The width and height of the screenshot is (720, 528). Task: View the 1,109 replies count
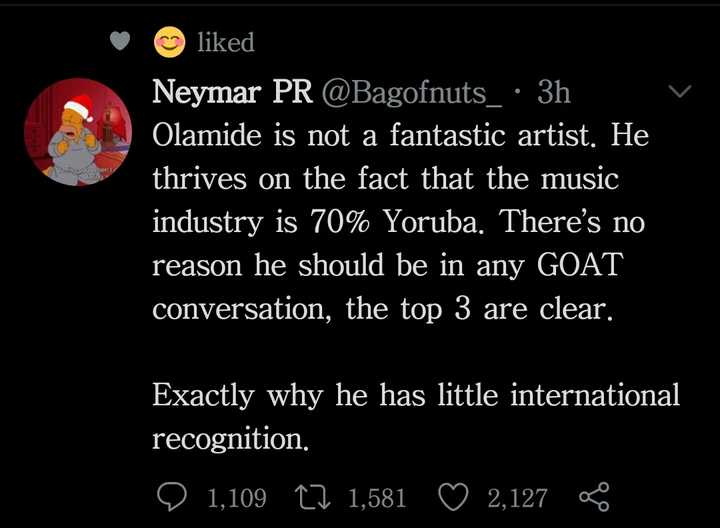[235, 498]
